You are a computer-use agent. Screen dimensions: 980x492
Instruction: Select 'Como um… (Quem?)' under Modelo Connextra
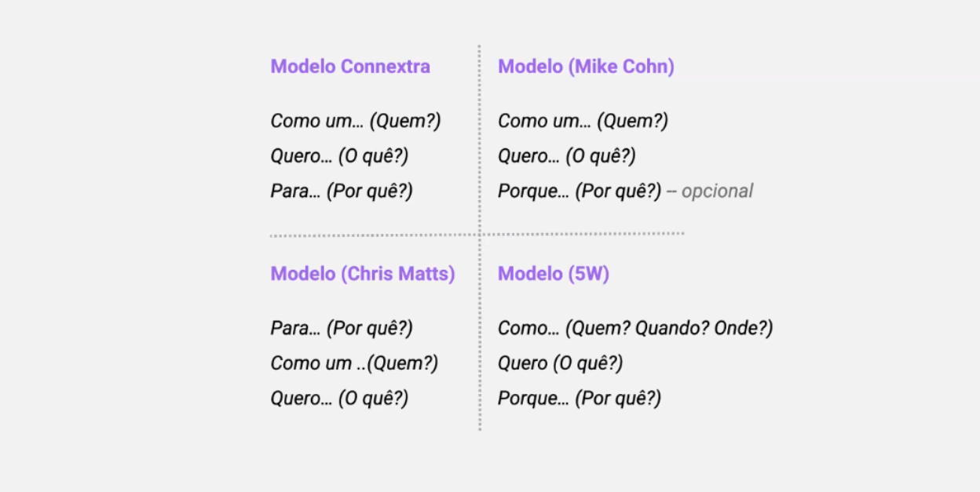[356, 121]
